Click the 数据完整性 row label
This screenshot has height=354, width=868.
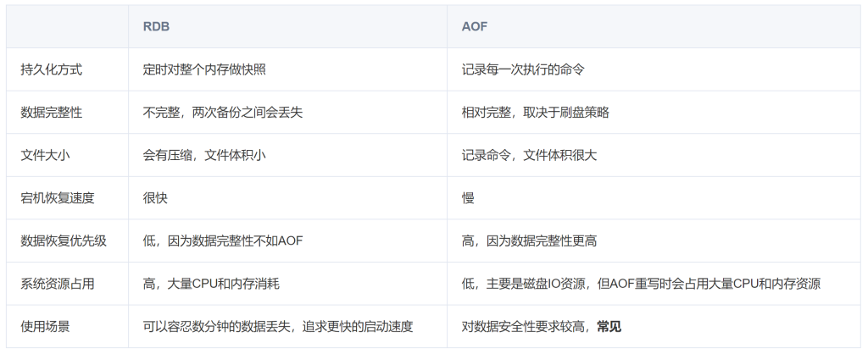click(x=51, y=113)
